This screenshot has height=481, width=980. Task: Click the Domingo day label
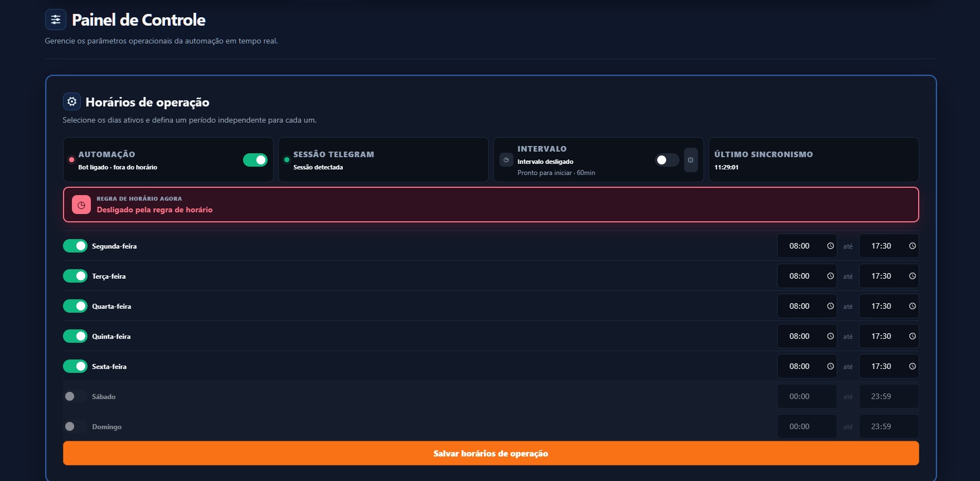pos(106,426)
